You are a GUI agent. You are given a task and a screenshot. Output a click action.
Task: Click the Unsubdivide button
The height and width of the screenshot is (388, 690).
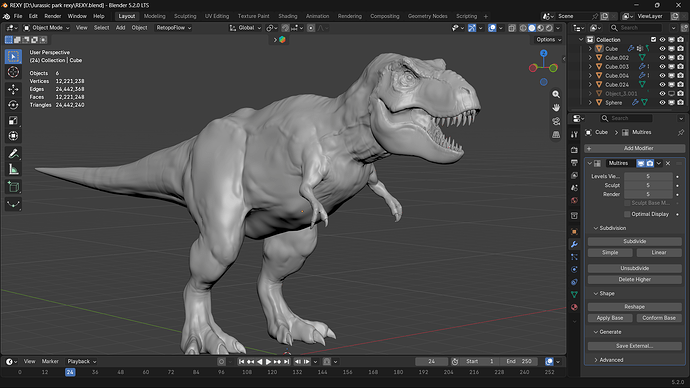click(x=635, y=268)
